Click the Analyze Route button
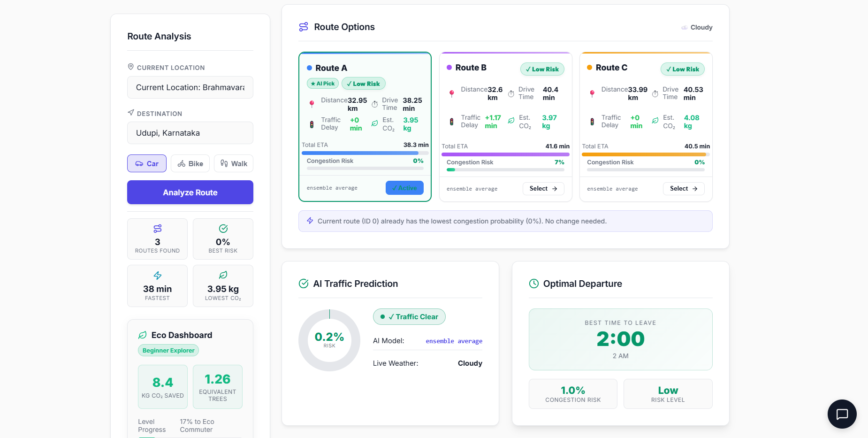This screenshot has width=868, height=438. [190, 192]
